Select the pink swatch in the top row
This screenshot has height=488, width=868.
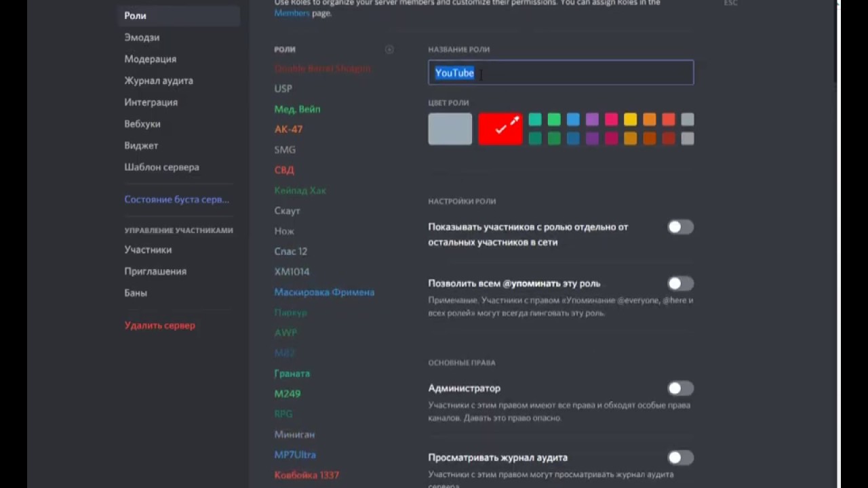click(x=611, y=119)
